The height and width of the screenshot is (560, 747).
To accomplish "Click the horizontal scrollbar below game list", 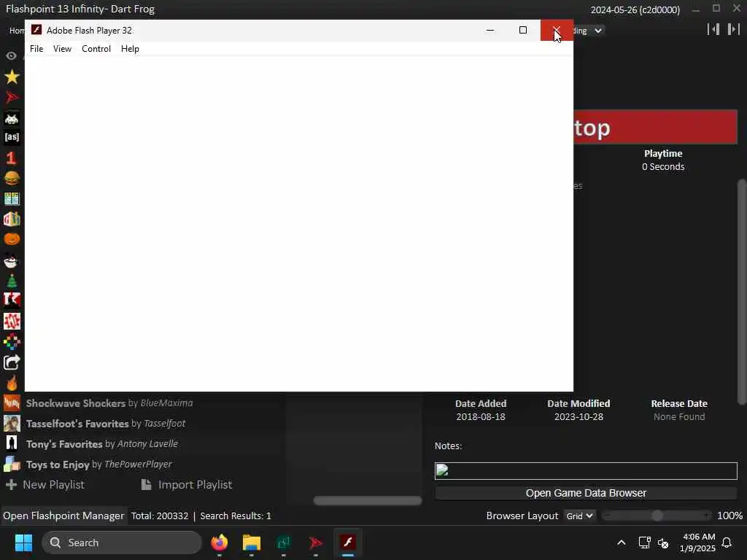I will [368, 500].
